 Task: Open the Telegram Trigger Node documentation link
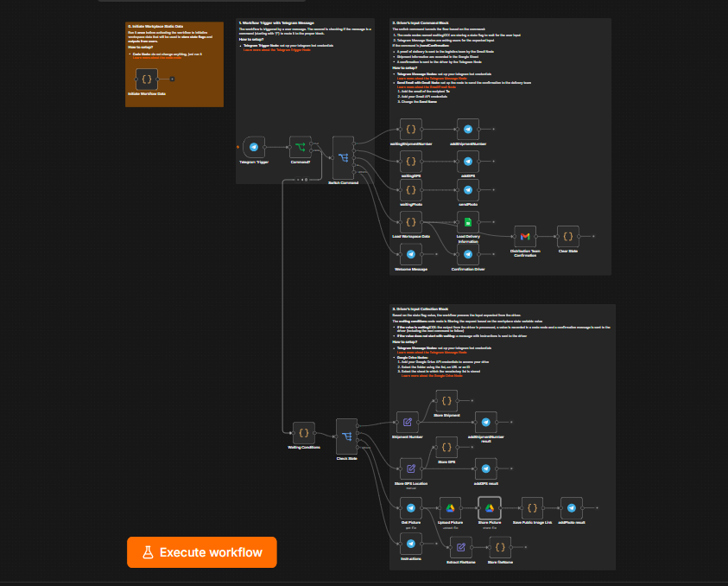coord(276,50)
